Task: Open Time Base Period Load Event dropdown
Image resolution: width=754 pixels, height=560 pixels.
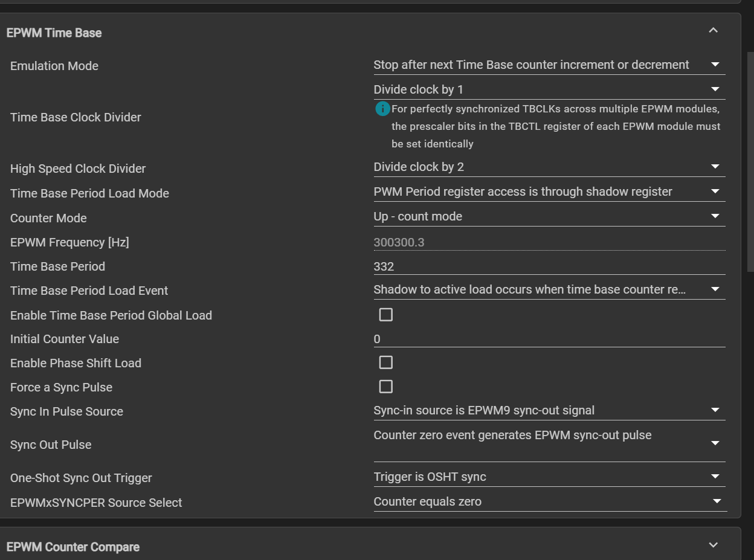Action: (x=549, y=290)
